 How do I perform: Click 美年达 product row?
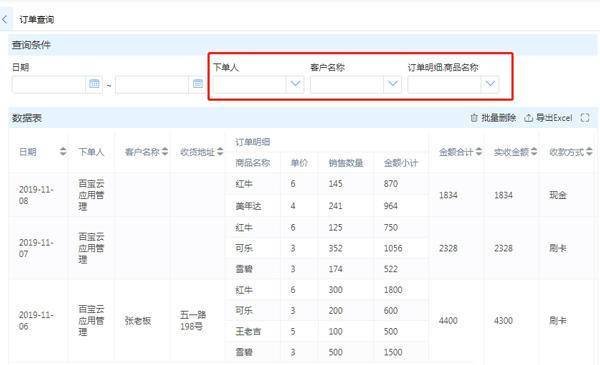pyautogui.click(x=248, y=206)
